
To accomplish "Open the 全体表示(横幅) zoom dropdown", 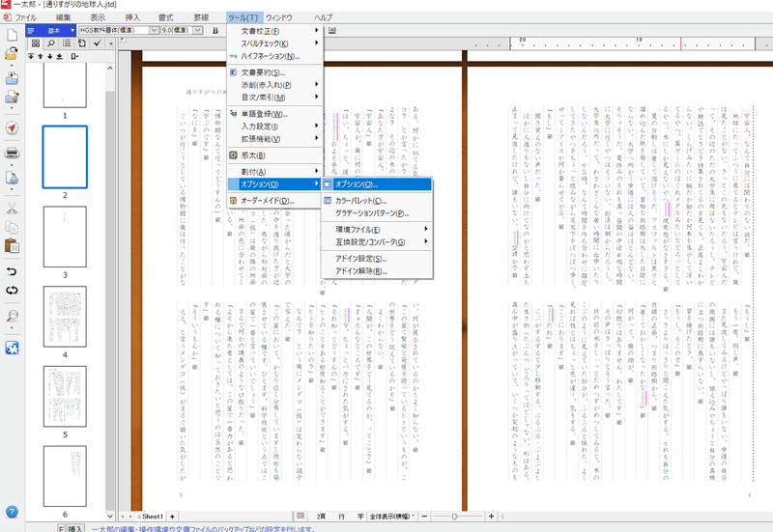I will pos(393,517).
